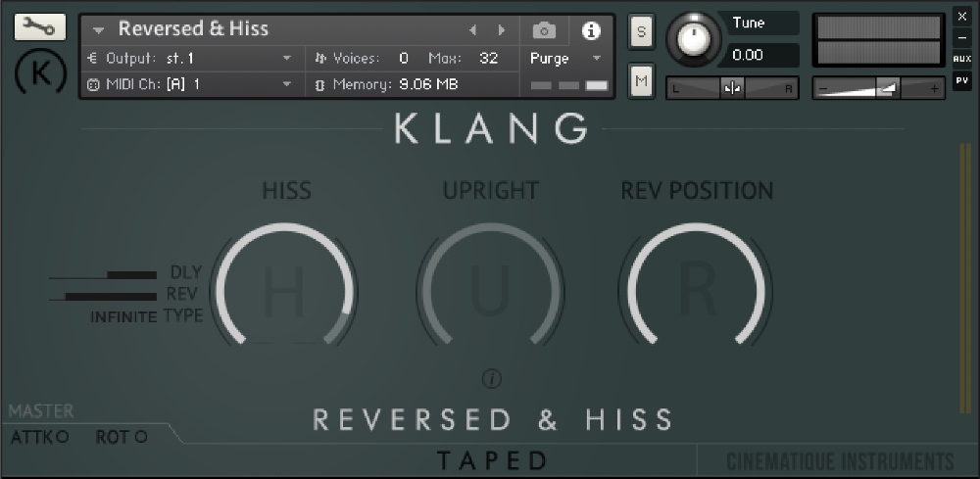Change the INFINITE reverb type
The width and height of the screenshot is (980, 479).
coord(123,317)
